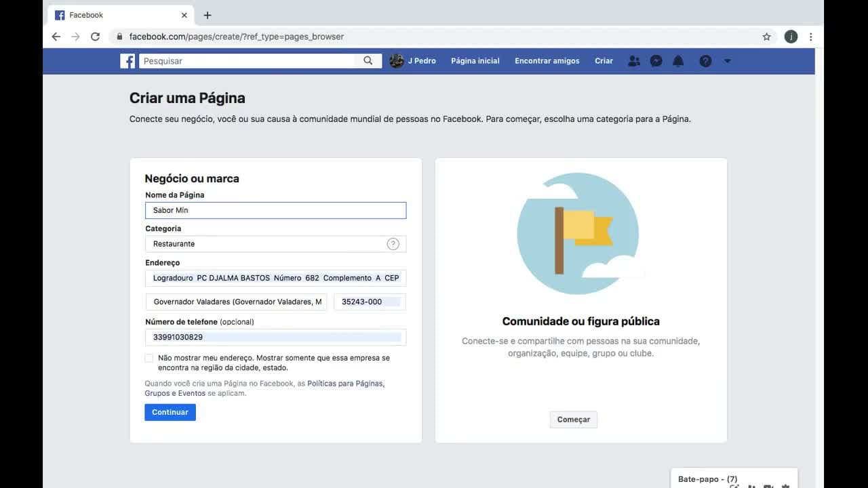Click browser forward arrow
Viewport: 868px width, 488px height.
click(x=75, y=37)
